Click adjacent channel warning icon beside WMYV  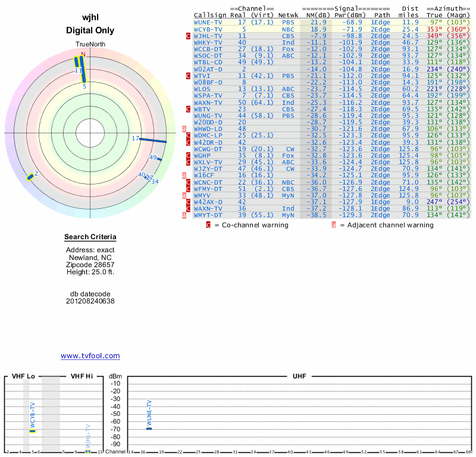pyautogui.click(x=184, y=195)
